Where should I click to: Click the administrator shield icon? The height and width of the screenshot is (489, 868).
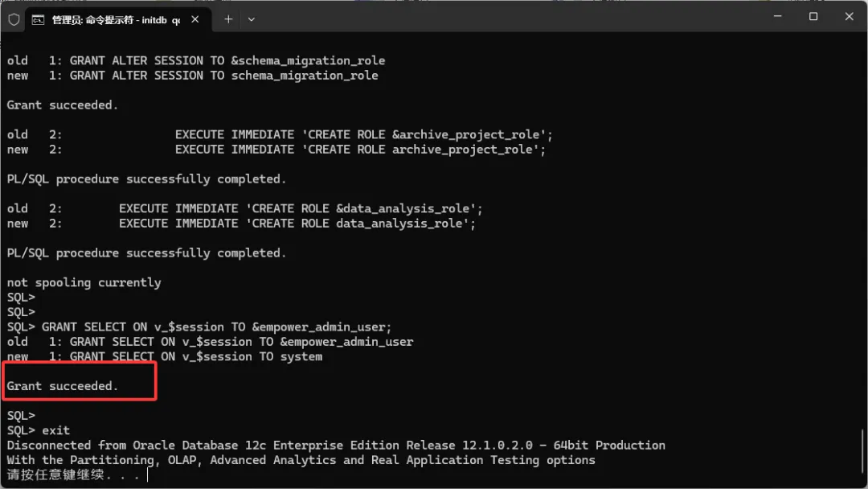(x=14, y=18)
